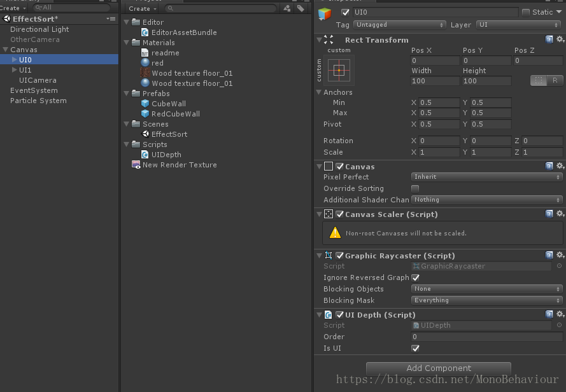The width and height of the screenshot is (566, 392).
Task: Open Blocking Objects dropdown
Action: coord(487,289)
